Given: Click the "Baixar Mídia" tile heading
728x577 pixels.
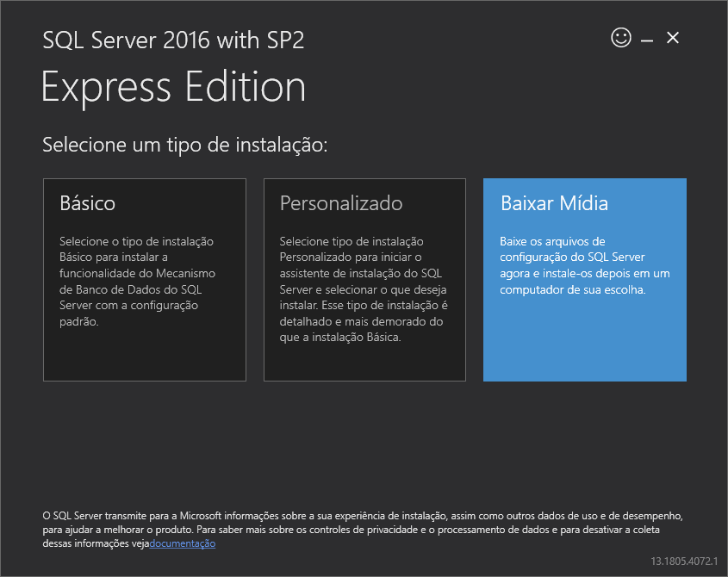Looking at the screenshot, I should (x=554, y=203).
